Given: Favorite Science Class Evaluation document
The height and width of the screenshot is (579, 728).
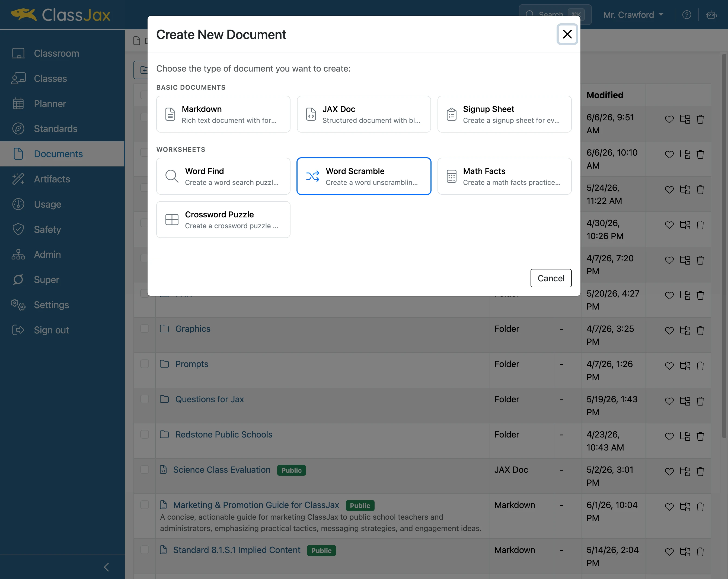Looking at the screenshot, I should (x=669, y=472).
